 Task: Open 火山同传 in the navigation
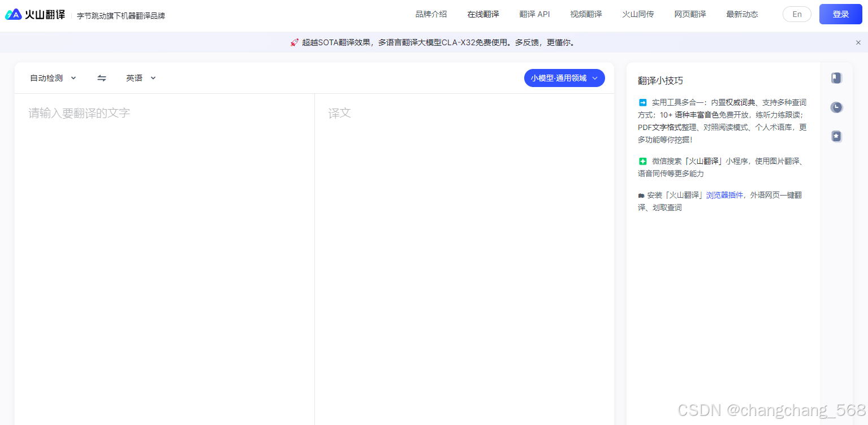point(638,14)
